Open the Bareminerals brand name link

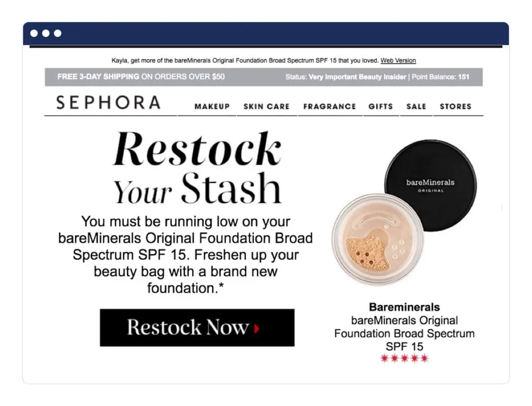tap(404, 307)
